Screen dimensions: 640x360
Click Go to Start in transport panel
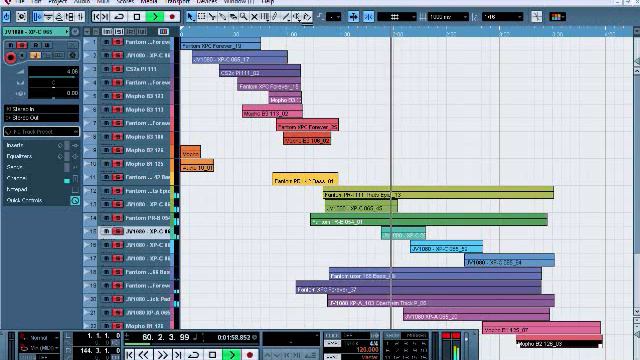coord(130,355)
